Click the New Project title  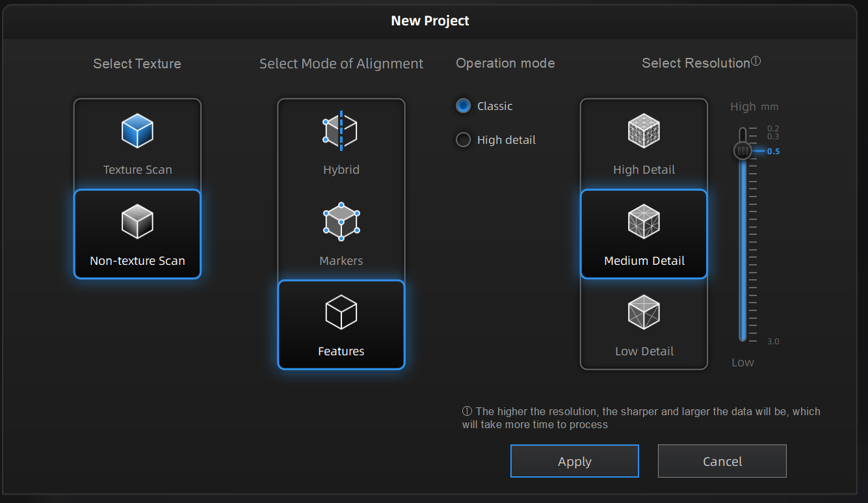(430, 21)
